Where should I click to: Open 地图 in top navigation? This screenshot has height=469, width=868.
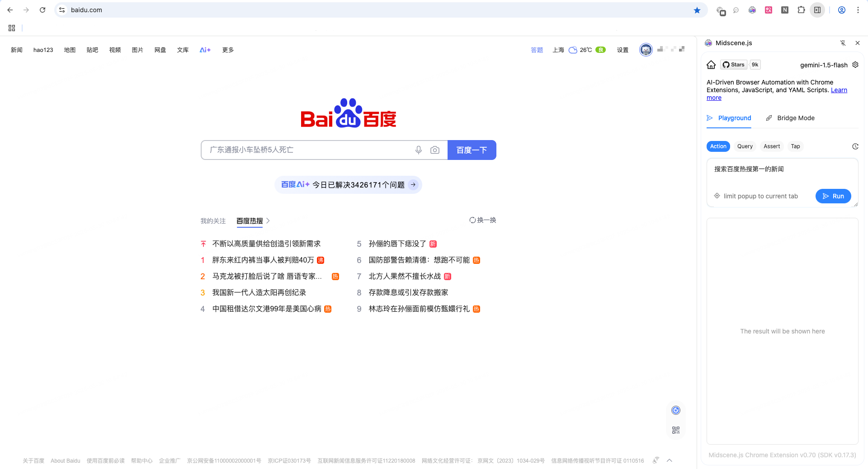(70, 50)
